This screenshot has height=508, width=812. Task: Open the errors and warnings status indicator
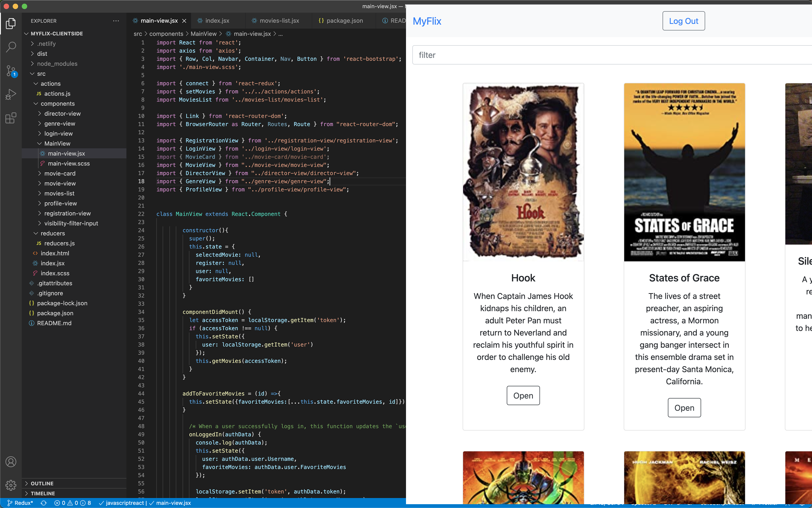coord(73,503)
